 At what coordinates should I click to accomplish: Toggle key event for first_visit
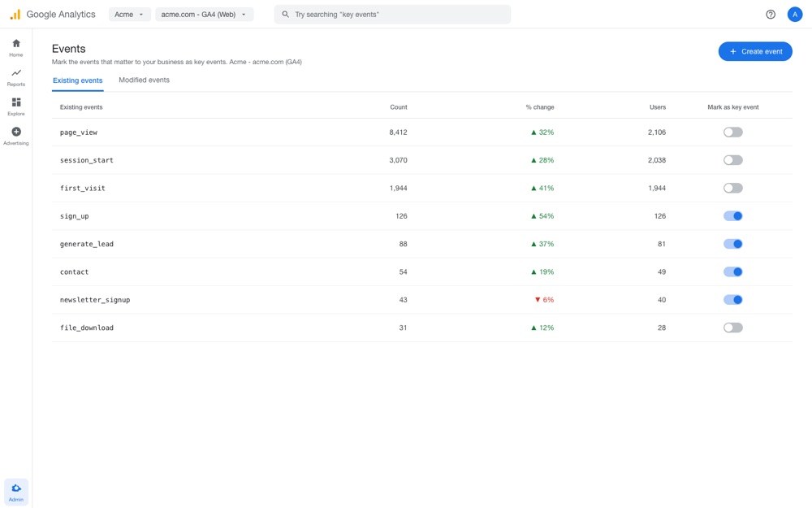click(732, 189)
